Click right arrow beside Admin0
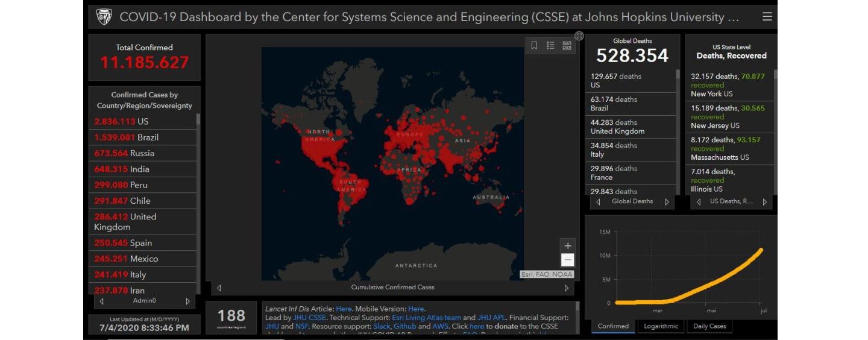The image size is (868, 340). click(187, 301)
